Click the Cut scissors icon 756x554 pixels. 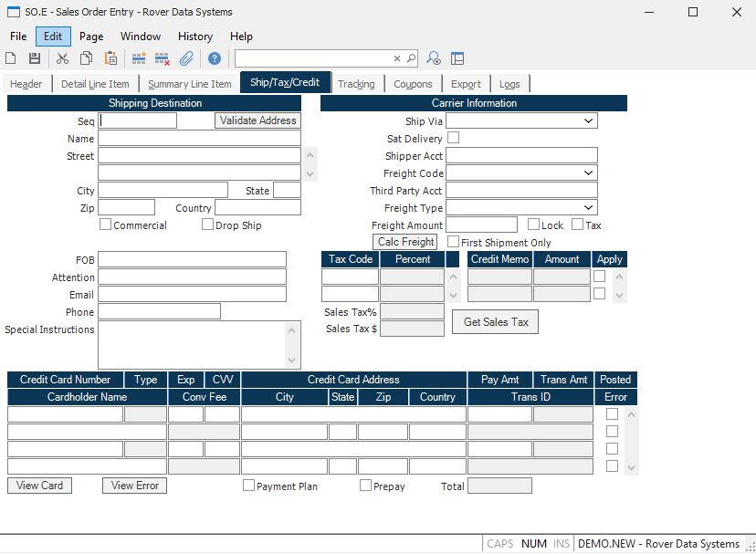(x=62, y=58)
